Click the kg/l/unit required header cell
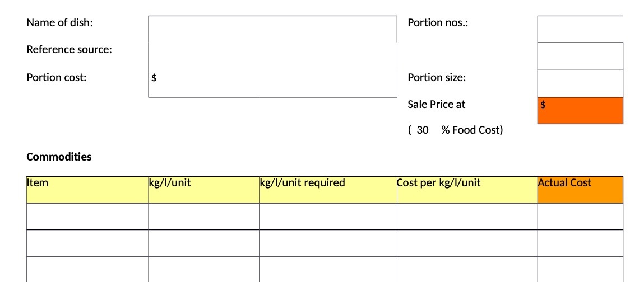Screen dimensions: 644x282 click(x=328, y=190)
